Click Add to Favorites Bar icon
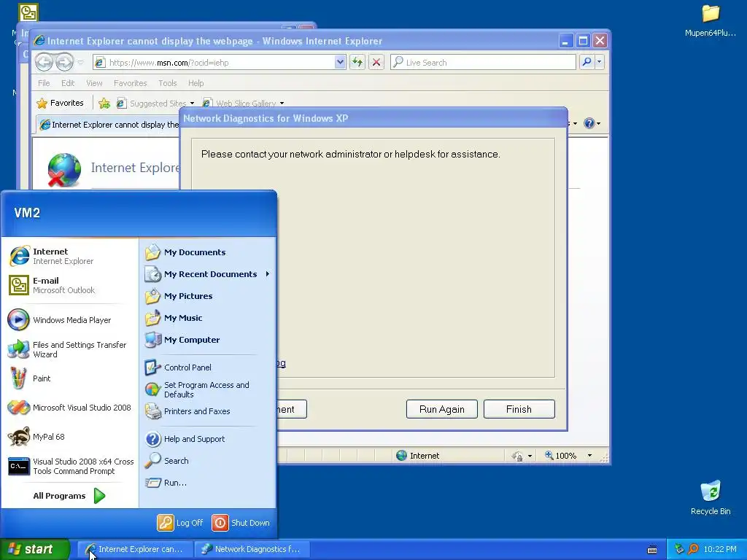 coord(104,103)
